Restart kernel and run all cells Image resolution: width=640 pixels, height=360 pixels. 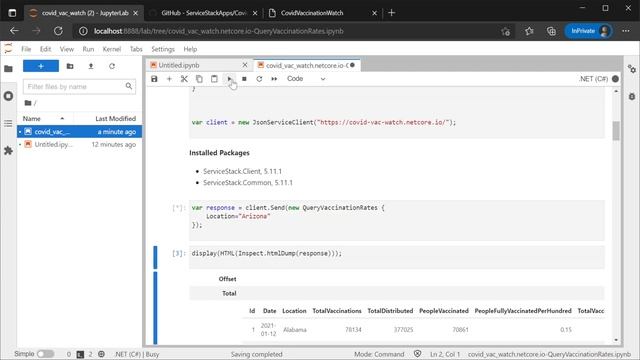tap(274, 79)
